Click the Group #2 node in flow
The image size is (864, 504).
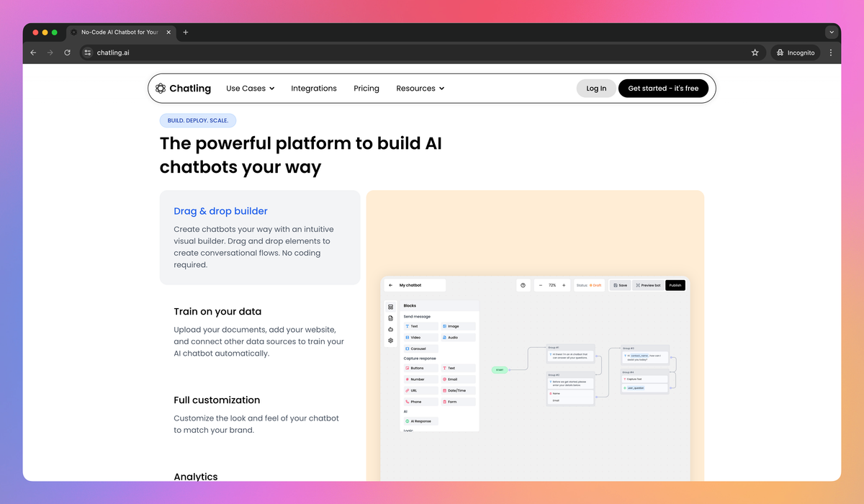click(570, 389)
